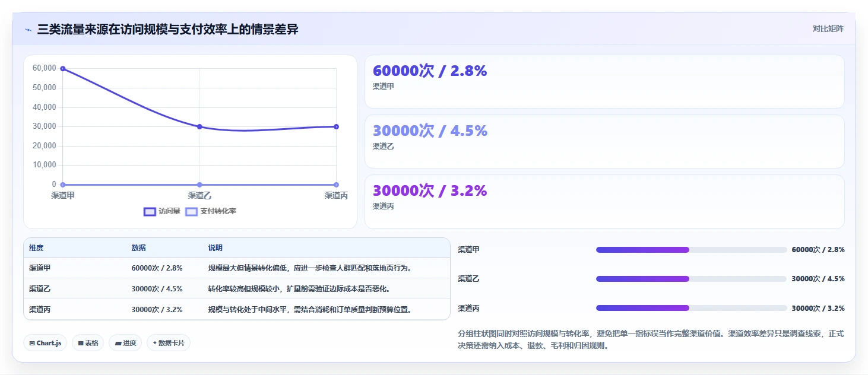Click the 渠道甲 conversion point on the baseline
The width and height of the screenshot is (868, 375).
(x=63, y=185)
